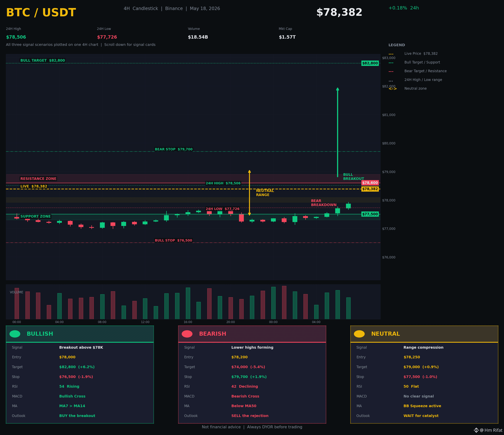Select the 4H Candlestick Binance subtitle
The image size is (504, 435).
172,9
